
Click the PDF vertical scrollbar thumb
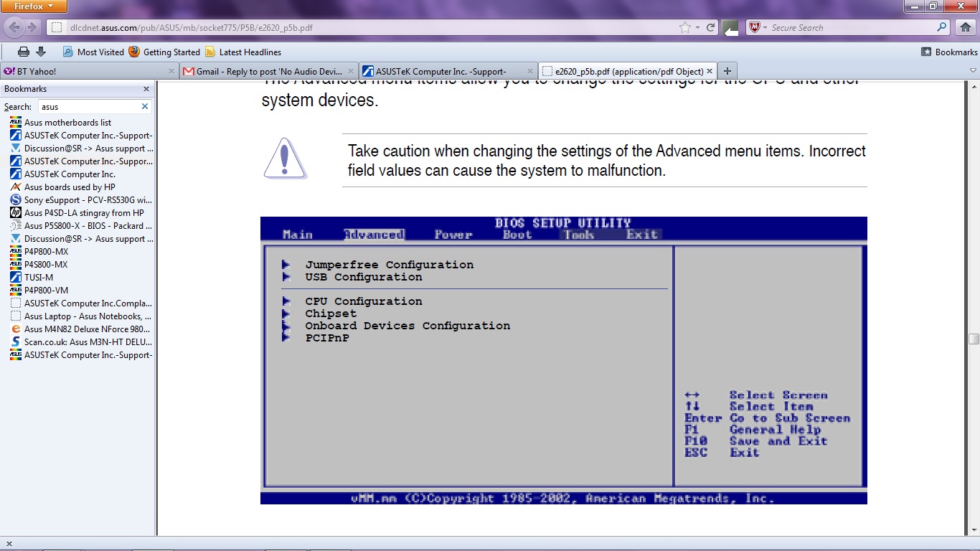point(974,339)
